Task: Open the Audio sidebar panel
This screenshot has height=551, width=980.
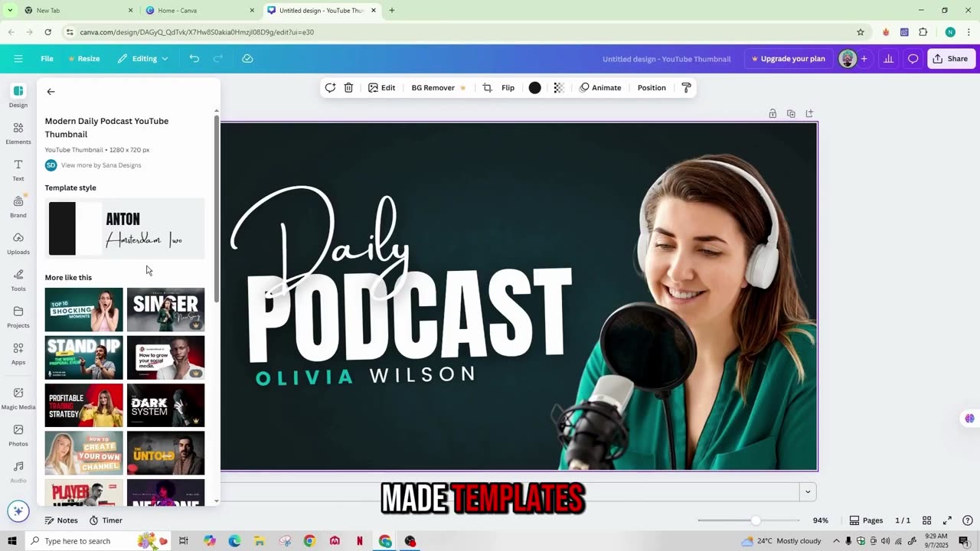Action: pos(18,471)
